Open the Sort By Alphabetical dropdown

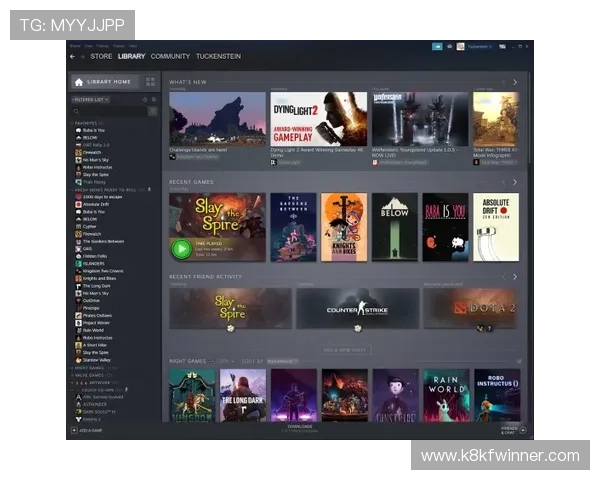coord(282,361)
